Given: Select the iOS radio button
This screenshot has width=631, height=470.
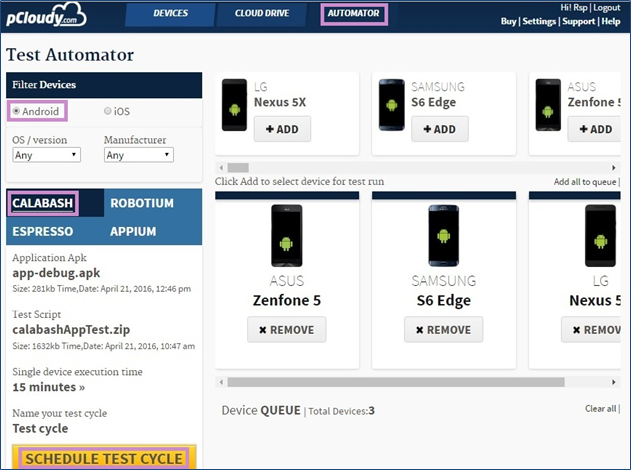Looking at the screenshot, I should pyautogui.click(x=107, y=111).
